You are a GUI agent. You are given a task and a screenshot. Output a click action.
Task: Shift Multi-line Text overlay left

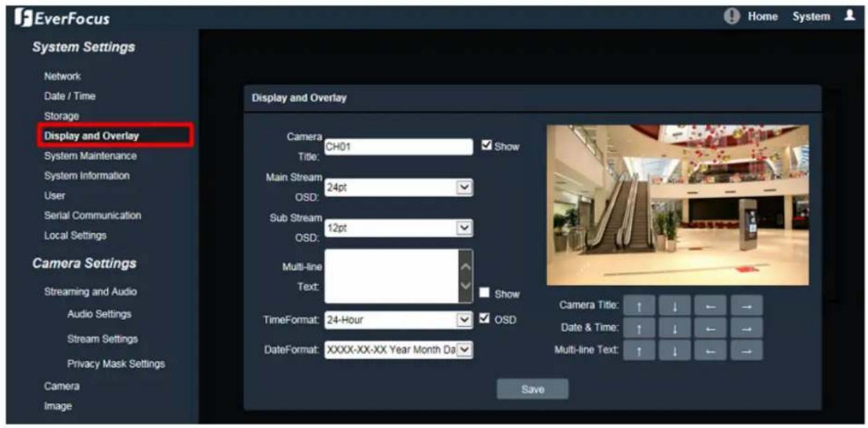coord(711,350)
